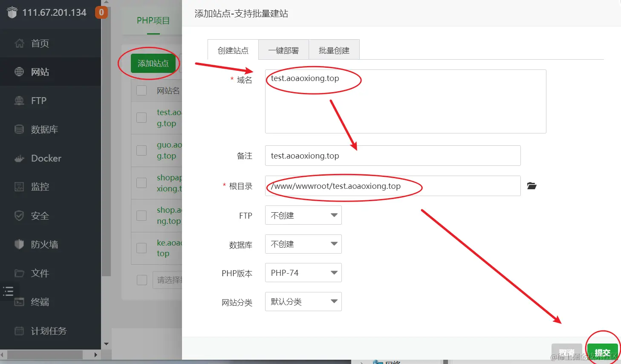The image size is (621, 364).
Task: Click the sidebar horizontal scrollbar thumb
Action: point(44,355)
